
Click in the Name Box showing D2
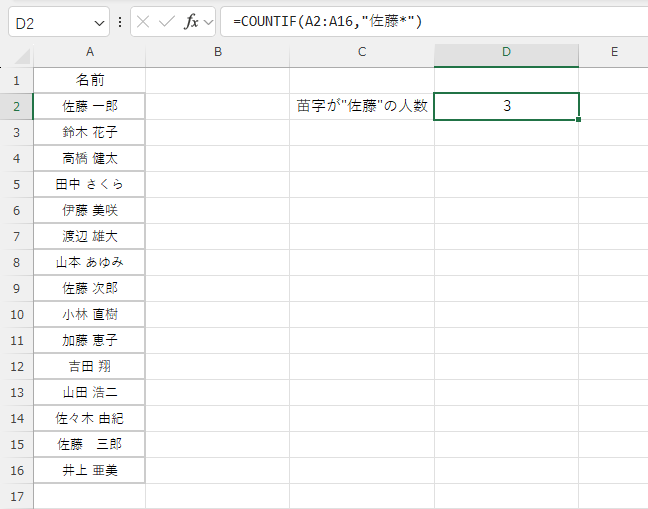[x=50, y=21]
